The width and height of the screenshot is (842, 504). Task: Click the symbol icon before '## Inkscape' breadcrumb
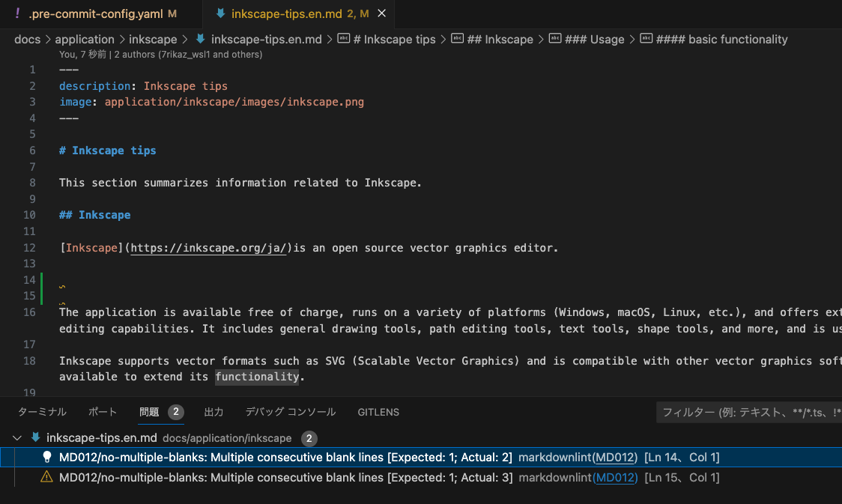click(x=457, y=39)
